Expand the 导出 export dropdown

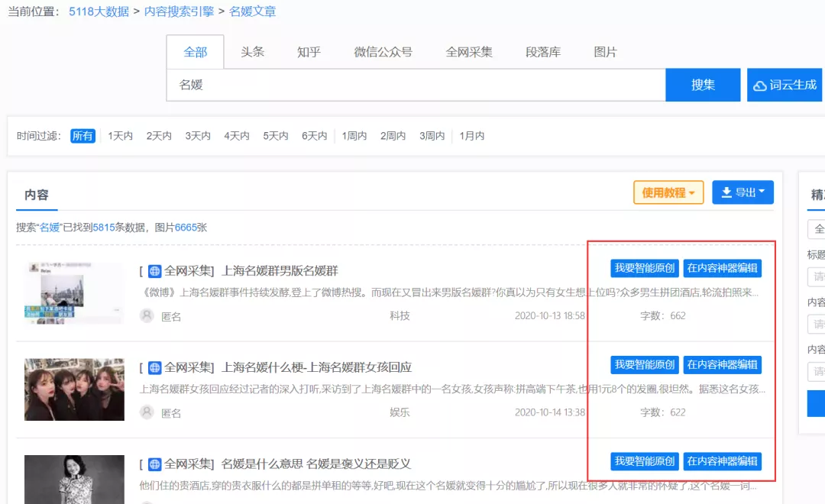[x=743, y=192]
